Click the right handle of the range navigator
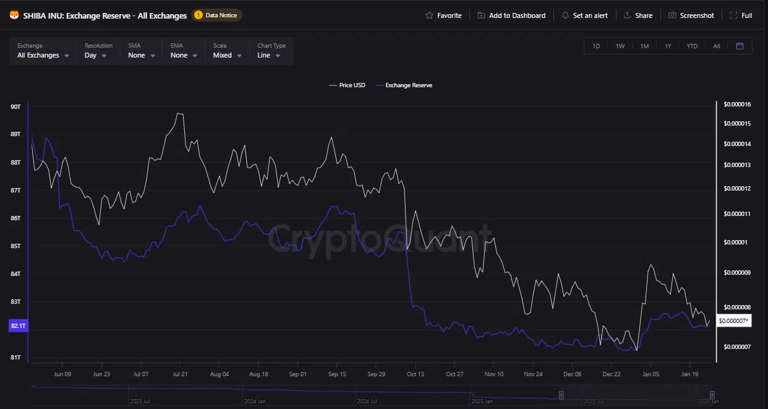768x409 pixels. [x=712, y=395]
